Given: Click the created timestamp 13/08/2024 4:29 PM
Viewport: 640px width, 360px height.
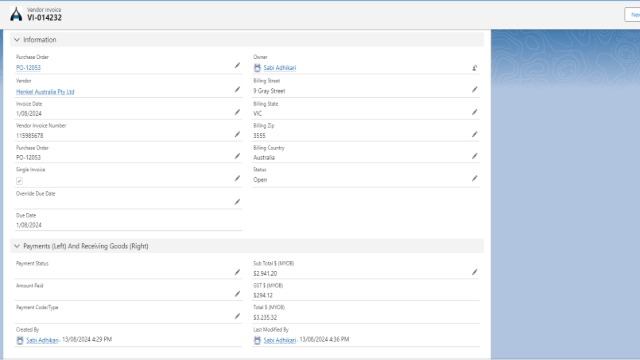Looking at the screenshot, I should point(87,340).
